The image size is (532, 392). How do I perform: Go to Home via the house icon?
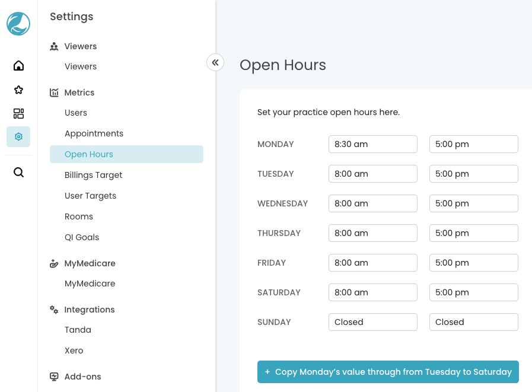click(x=18, y=66)
